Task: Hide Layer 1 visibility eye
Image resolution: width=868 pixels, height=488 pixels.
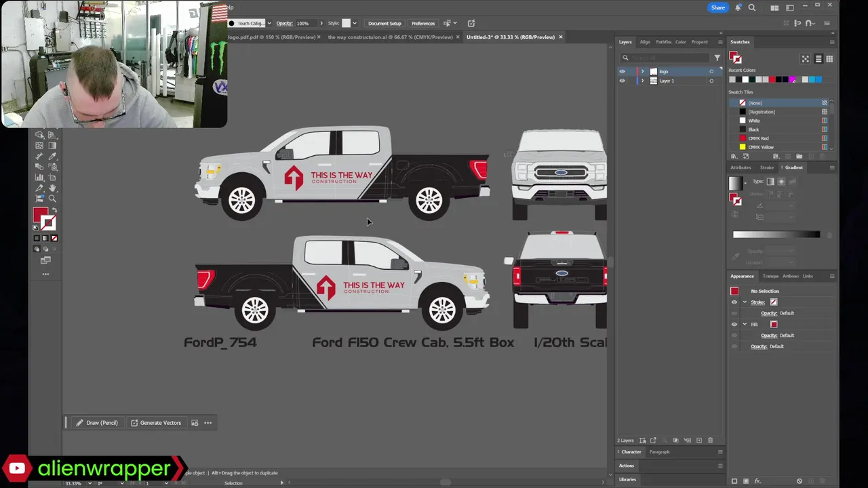Action: (x=622, y=81)
